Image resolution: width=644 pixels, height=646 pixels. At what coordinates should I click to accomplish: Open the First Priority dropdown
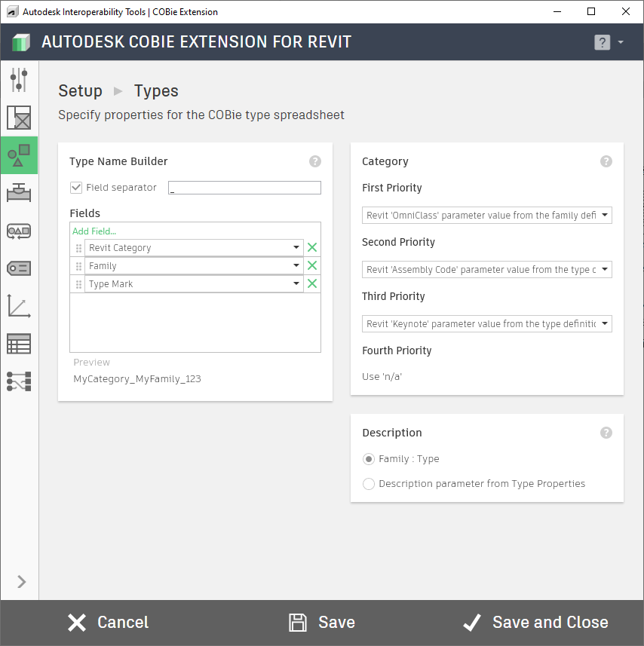486,216
